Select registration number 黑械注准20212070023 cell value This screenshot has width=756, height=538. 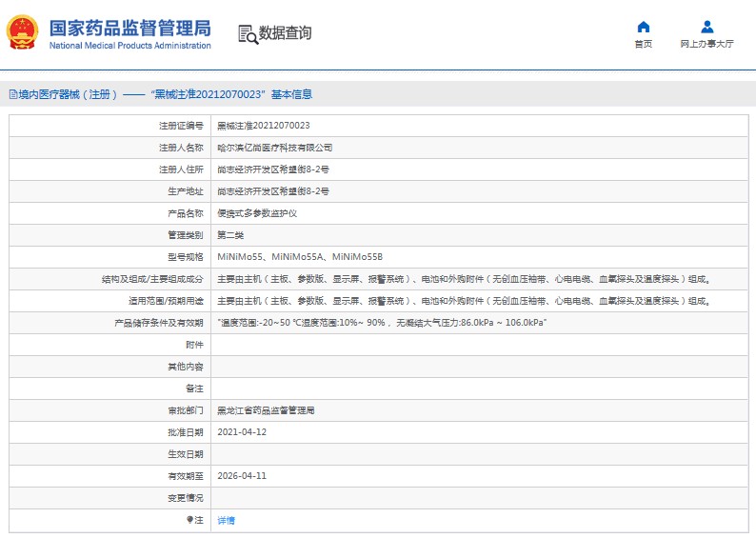263,126
